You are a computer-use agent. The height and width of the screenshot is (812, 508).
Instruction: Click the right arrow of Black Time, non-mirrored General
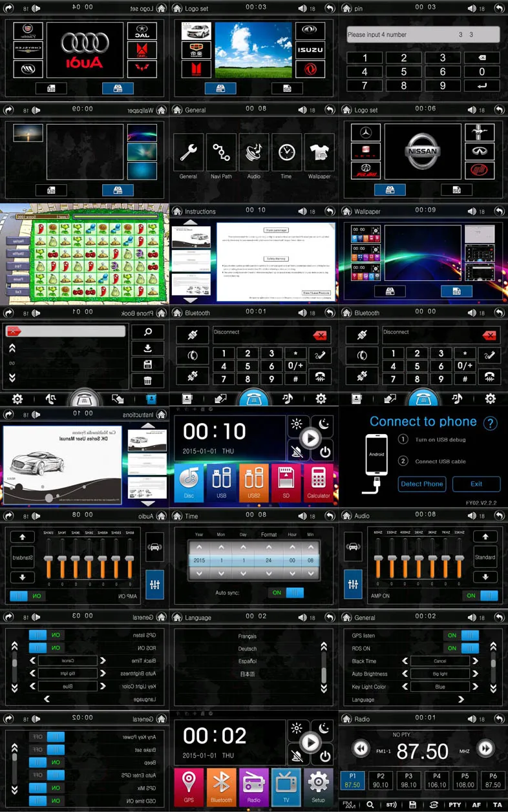[475, 661]
